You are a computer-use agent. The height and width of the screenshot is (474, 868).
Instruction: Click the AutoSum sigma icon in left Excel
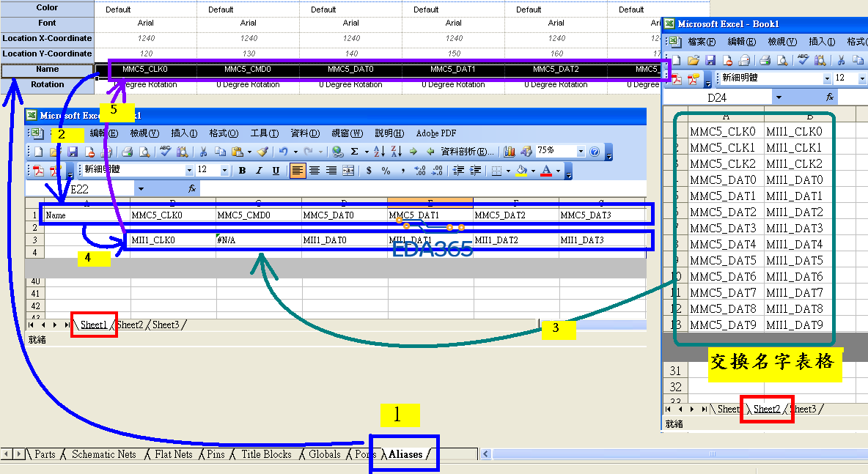point(355,152)
